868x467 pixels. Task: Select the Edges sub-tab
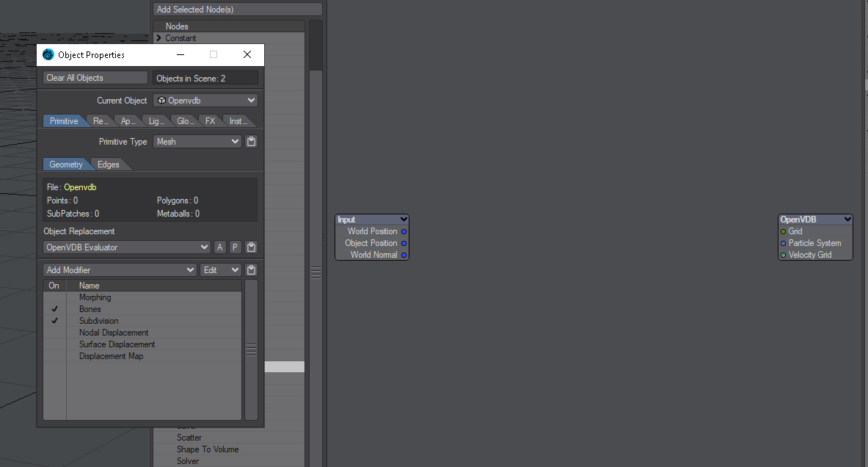click(x=109, y=164)
